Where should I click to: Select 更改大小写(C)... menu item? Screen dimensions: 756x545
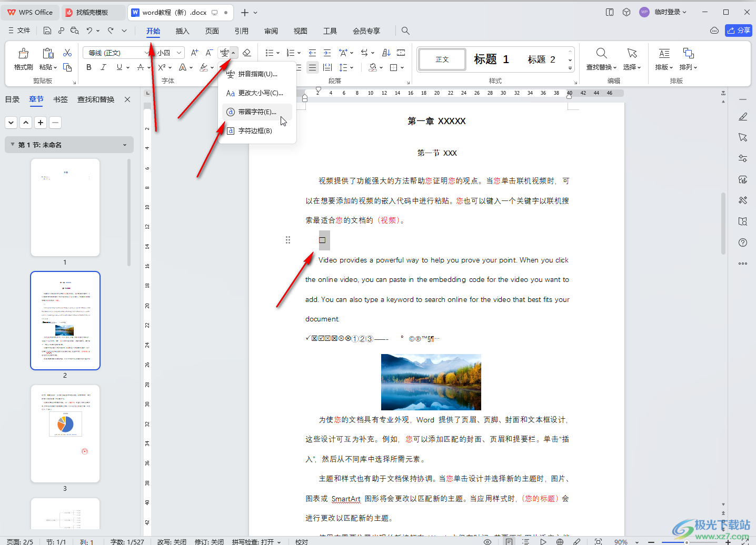(257, 93)
